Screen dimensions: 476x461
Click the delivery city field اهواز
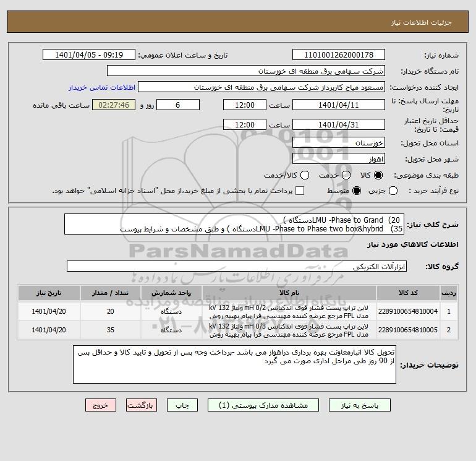click(x=339, y=158)
